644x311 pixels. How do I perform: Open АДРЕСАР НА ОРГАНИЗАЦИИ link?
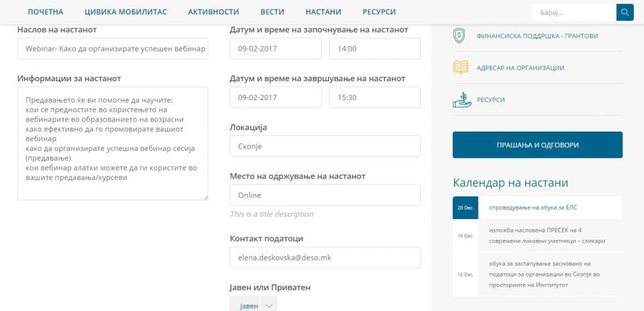520,68
